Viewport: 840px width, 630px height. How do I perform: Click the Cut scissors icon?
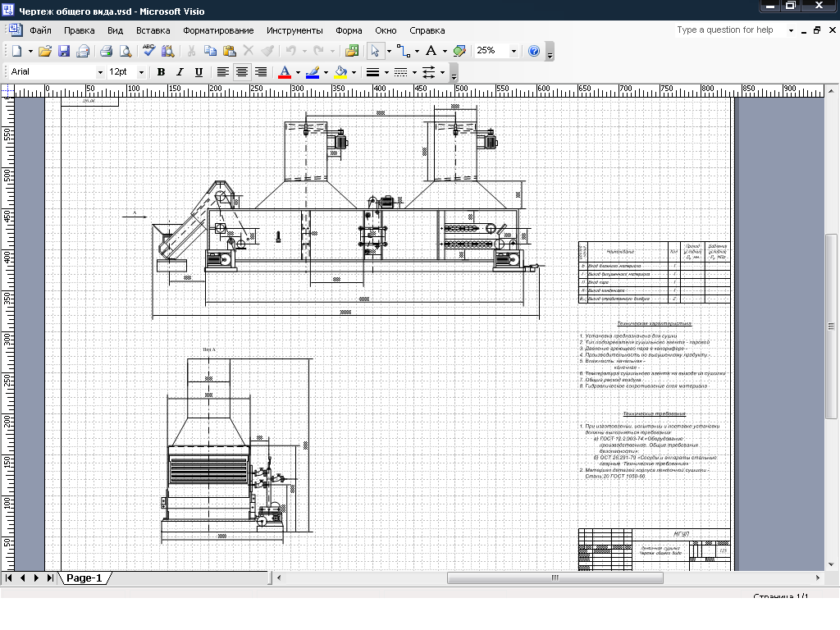point(191,51)
